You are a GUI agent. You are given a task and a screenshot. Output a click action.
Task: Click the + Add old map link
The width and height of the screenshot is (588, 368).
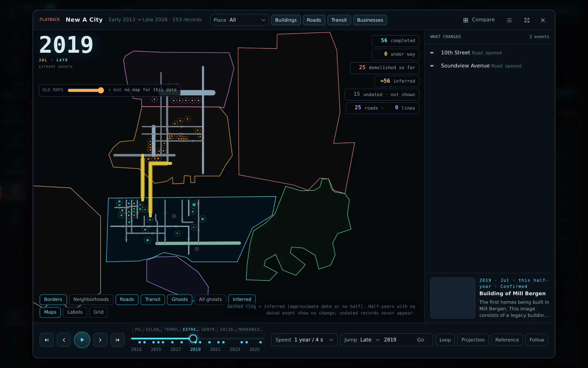115,90
